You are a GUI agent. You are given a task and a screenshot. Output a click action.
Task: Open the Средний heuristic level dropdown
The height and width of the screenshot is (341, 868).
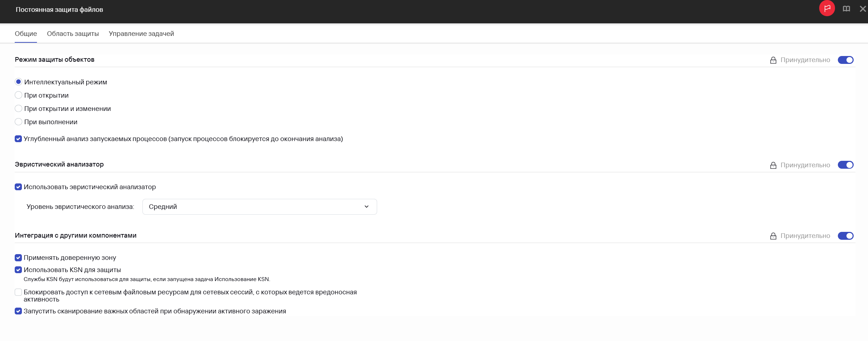pyautogui.click(x=259, y=207)
